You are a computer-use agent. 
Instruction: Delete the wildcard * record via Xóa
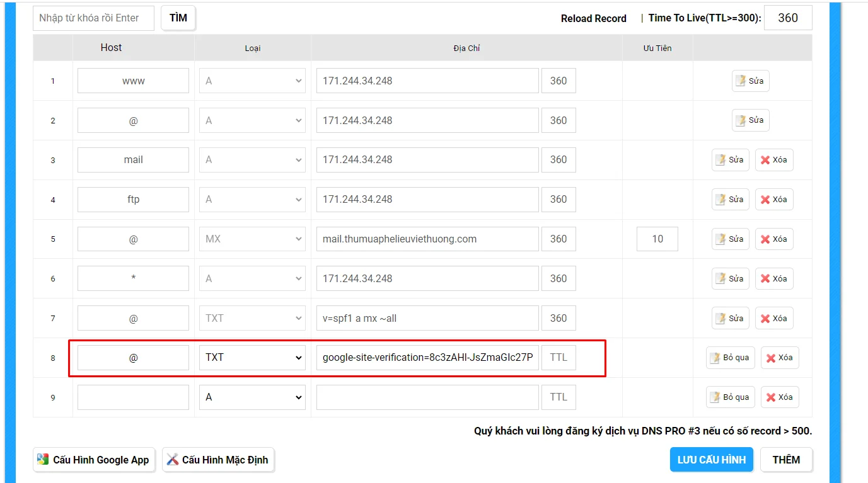pyautogui.click(x=774, y=278)
